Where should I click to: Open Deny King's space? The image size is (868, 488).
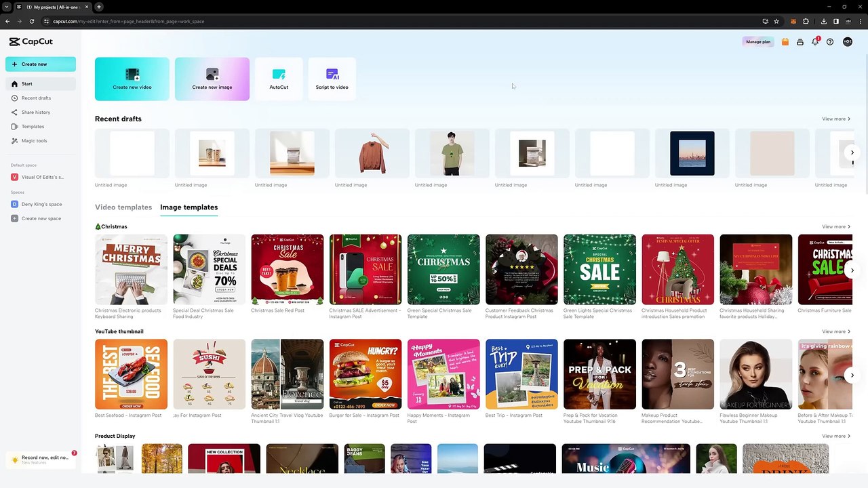point(41,204)
